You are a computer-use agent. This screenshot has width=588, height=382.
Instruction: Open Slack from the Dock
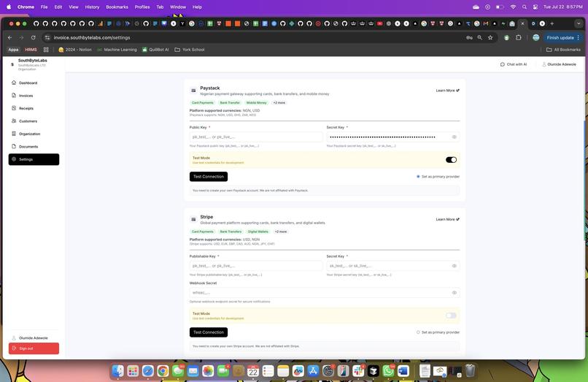pos(358,371)
